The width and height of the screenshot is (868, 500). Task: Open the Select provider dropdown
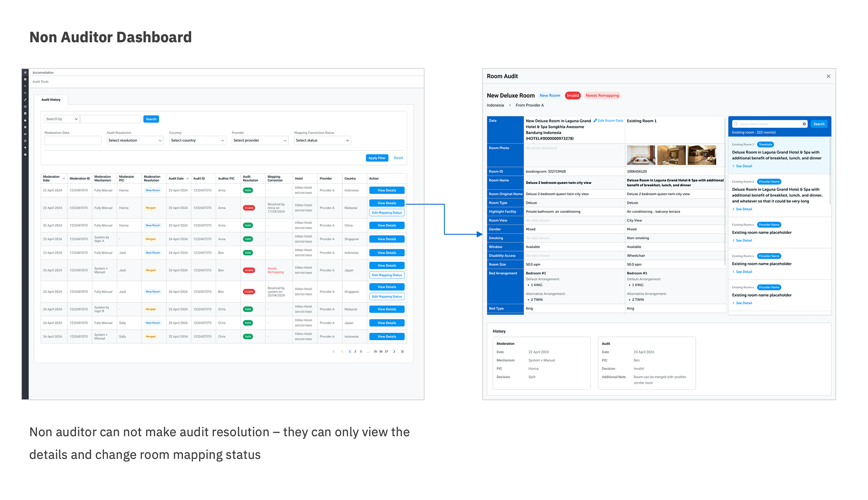tap(260, 140)
